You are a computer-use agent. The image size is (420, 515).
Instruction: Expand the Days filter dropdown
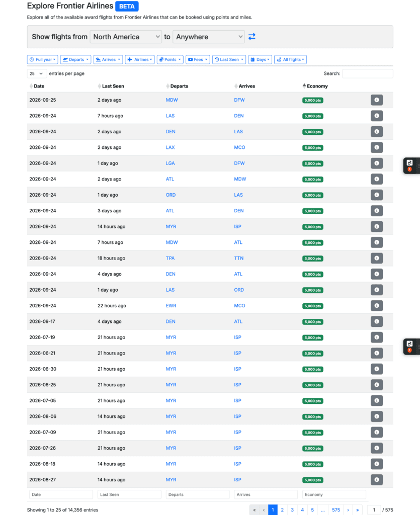pos(260,59)
